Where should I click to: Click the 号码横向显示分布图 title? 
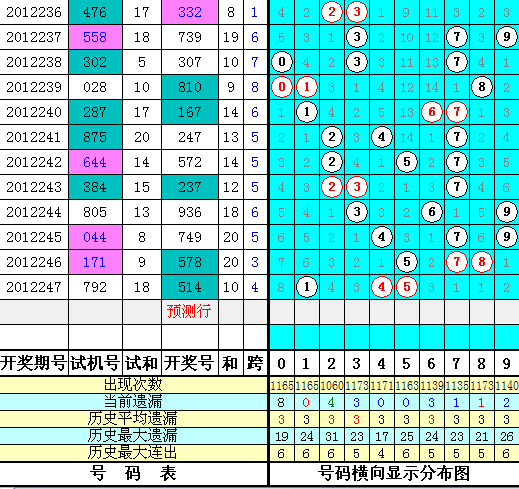point(394,474)
